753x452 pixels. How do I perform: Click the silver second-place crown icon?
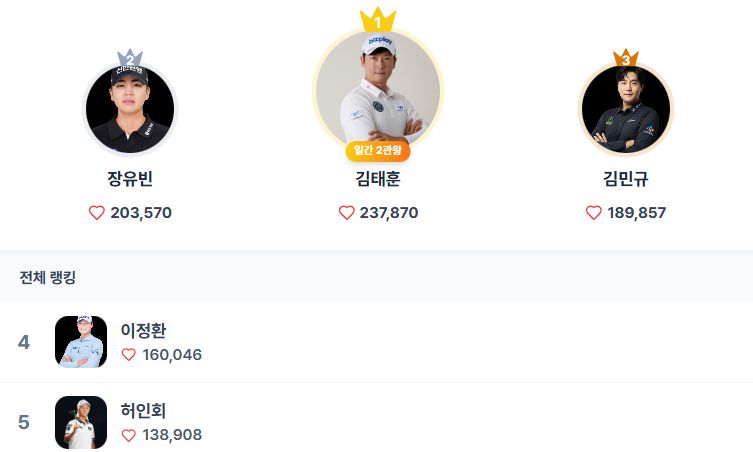(x=130, y=57)
